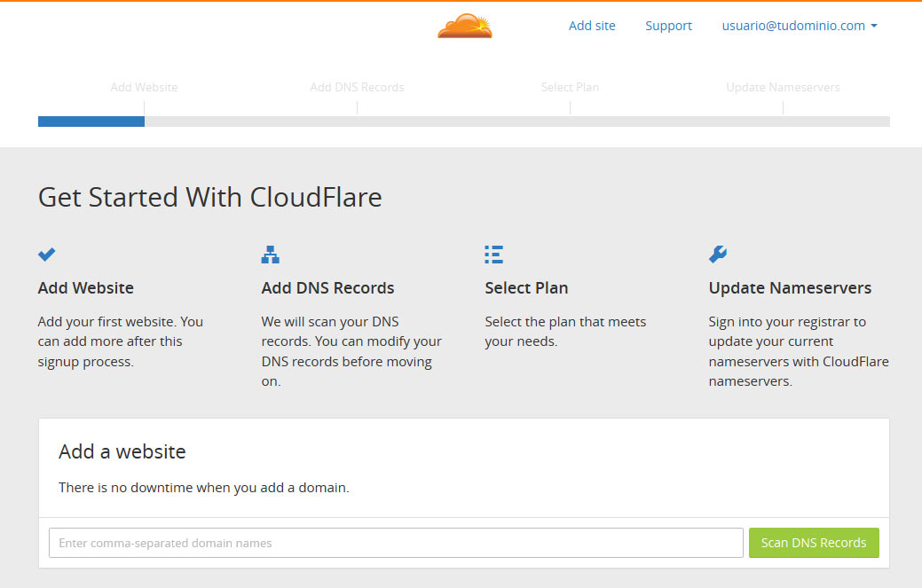Open the usuario@tudominio.com account dropdown
This screenshot has width=922, height=588.
(x=800, y=26)
